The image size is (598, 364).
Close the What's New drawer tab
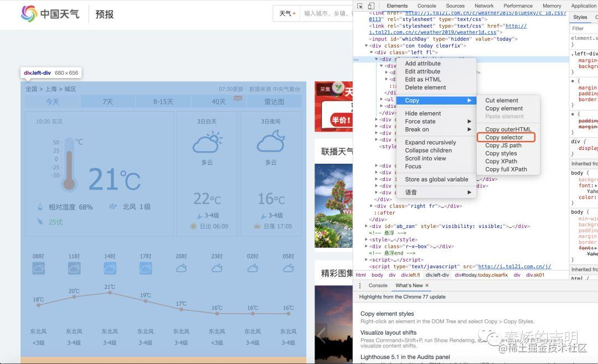point(427,285)
